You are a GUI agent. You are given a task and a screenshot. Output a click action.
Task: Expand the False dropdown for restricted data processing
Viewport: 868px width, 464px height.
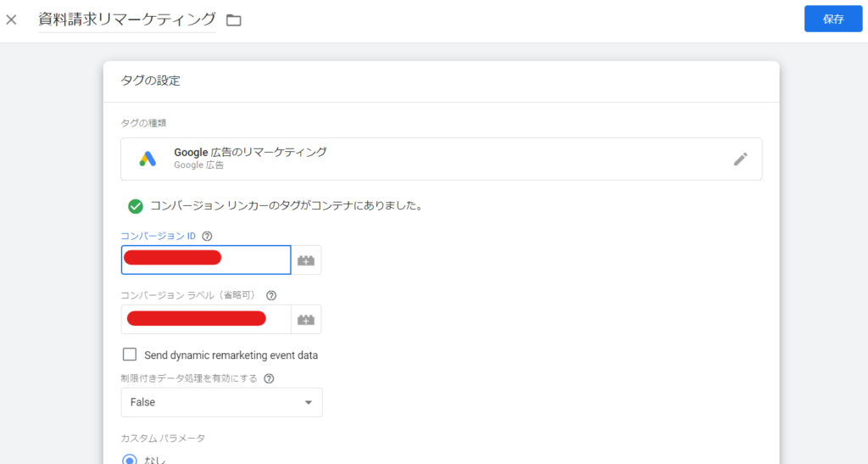coord(221,402)
